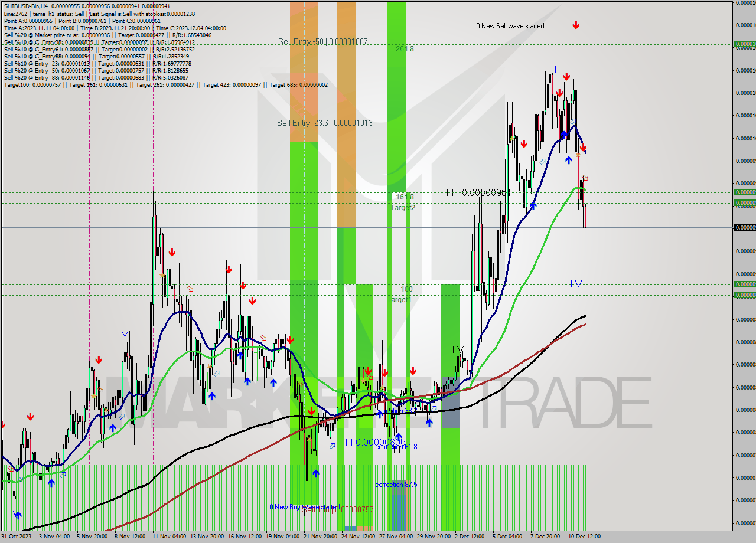
Task: Click the black current-price tag on price axis
Action: [x=744, y=227]
